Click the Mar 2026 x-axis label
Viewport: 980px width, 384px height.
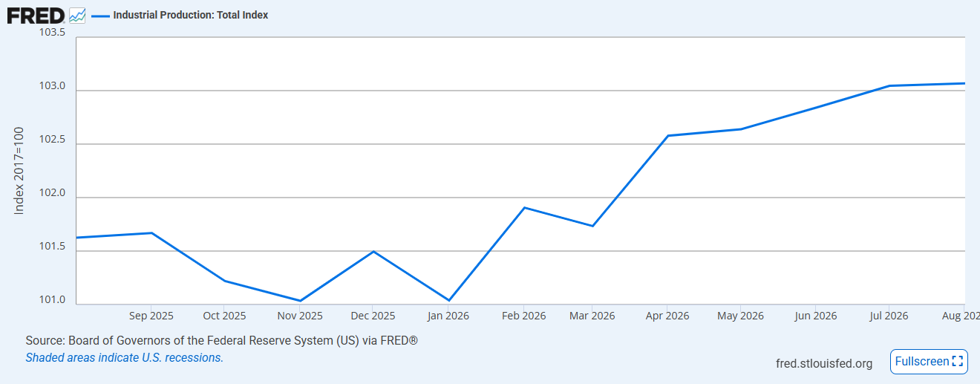592,316
